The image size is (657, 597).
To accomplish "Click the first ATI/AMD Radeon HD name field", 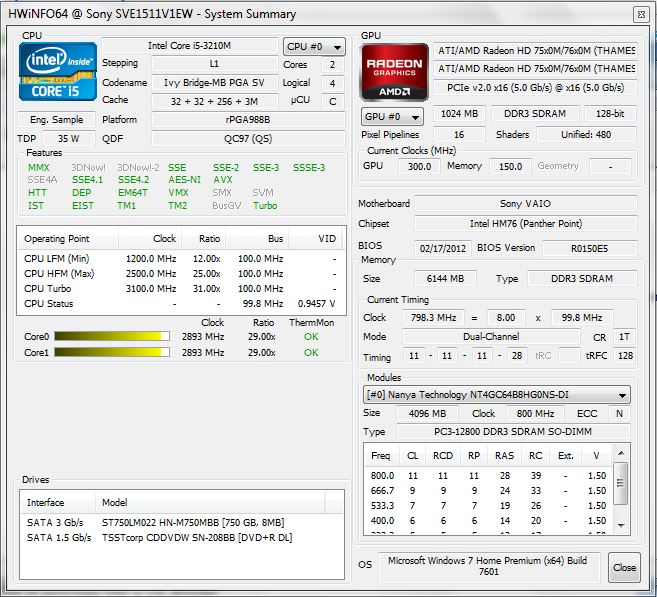I will (x=535, y=51).
